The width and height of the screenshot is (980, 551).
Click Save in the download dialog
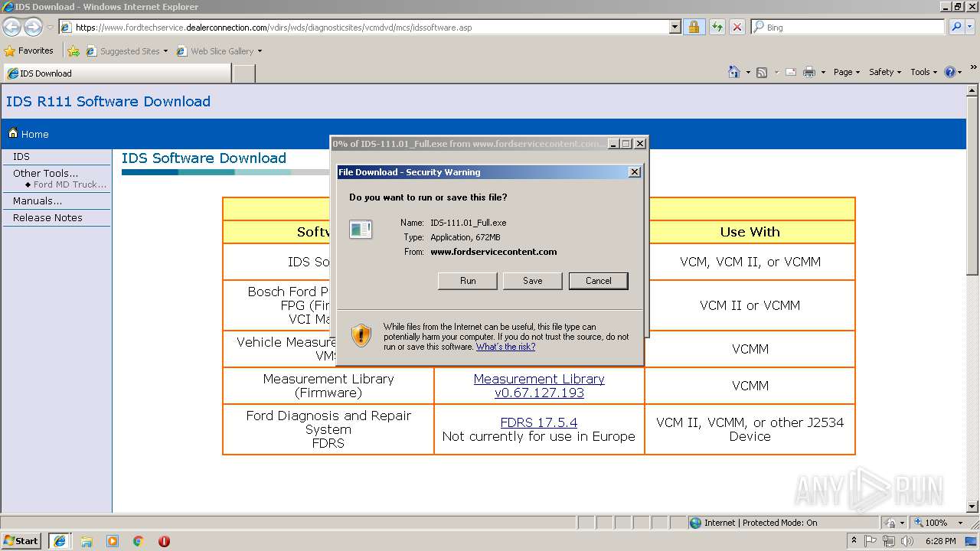(x=533, y=281)
